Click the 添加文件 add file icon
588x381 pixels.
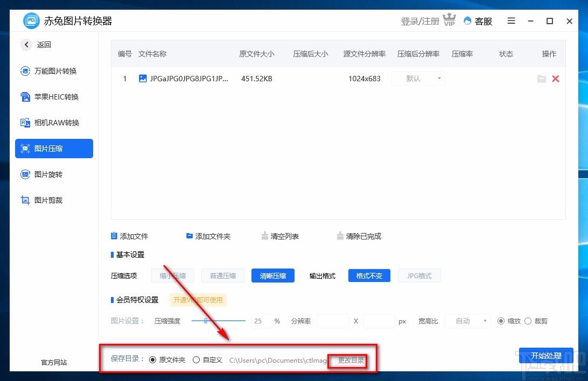(x=114, y=235)
